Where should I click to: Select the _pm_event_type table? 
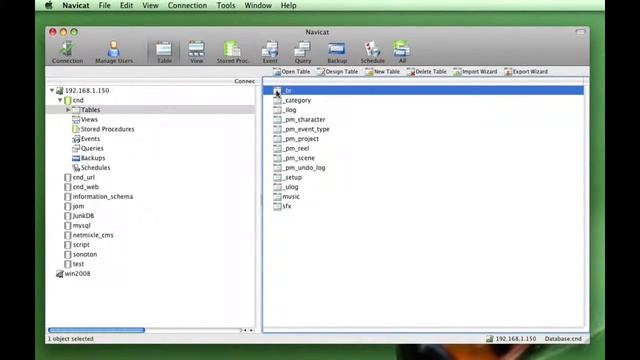pyautogui.click(x=301, y=129)
